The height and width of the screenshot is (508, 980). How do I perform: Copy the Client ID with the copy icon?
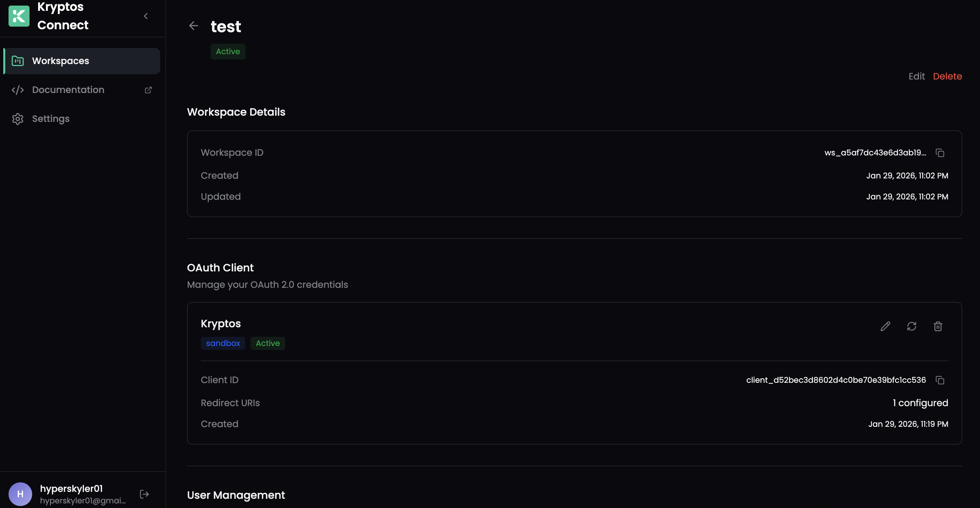point(940,380)
